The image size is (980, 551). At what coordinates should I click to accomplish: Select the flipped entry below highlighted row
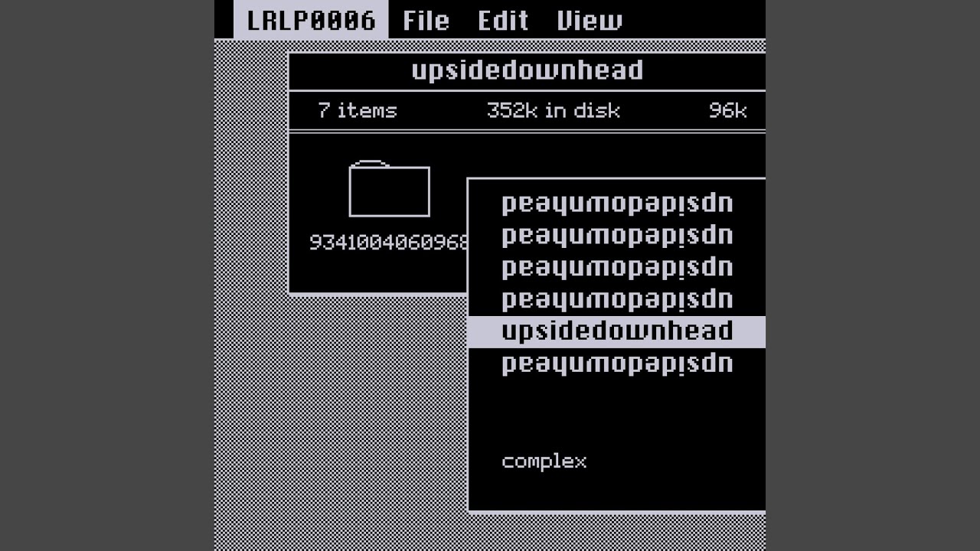click(617, 364)
